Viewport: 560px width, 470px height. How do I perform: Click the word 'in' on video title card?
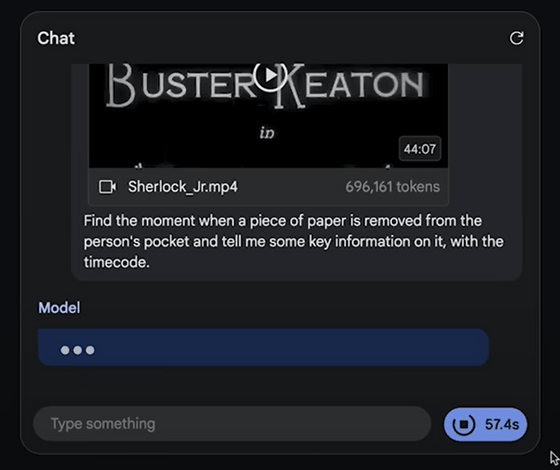point(267,133)
